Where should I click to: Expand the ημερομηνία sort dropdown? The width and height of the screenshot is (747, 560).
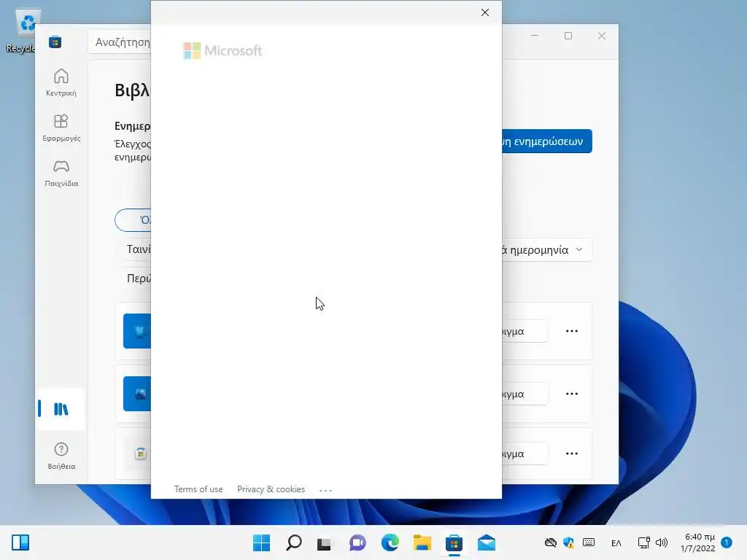coord(547,250)
